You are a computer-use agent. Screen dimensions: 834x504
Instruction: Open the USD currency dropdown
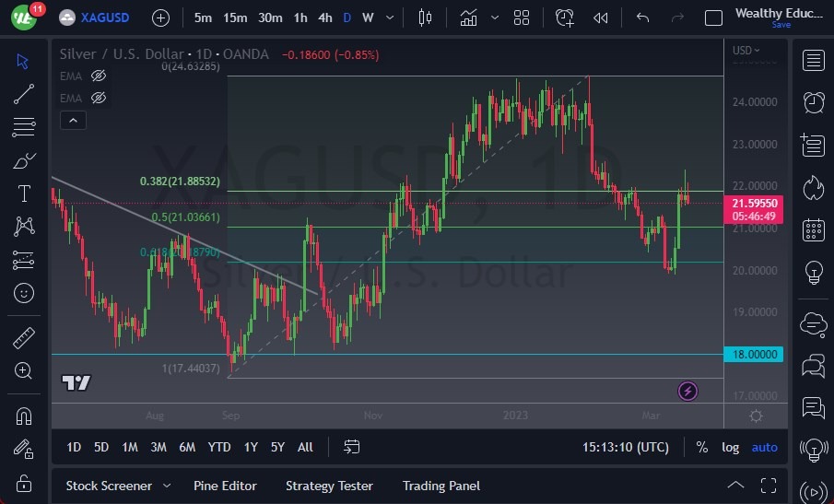click(x=746, y=51)
